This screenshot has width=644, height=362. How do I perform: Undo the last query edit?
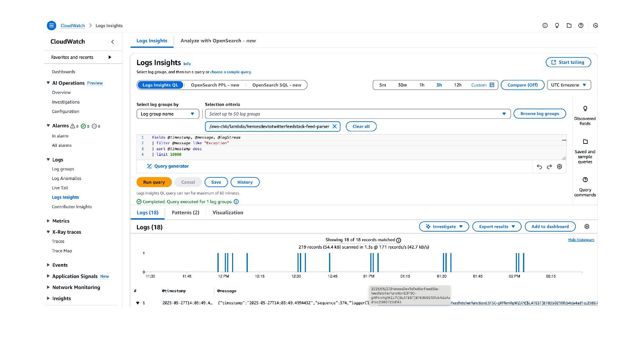click(539, 167)
